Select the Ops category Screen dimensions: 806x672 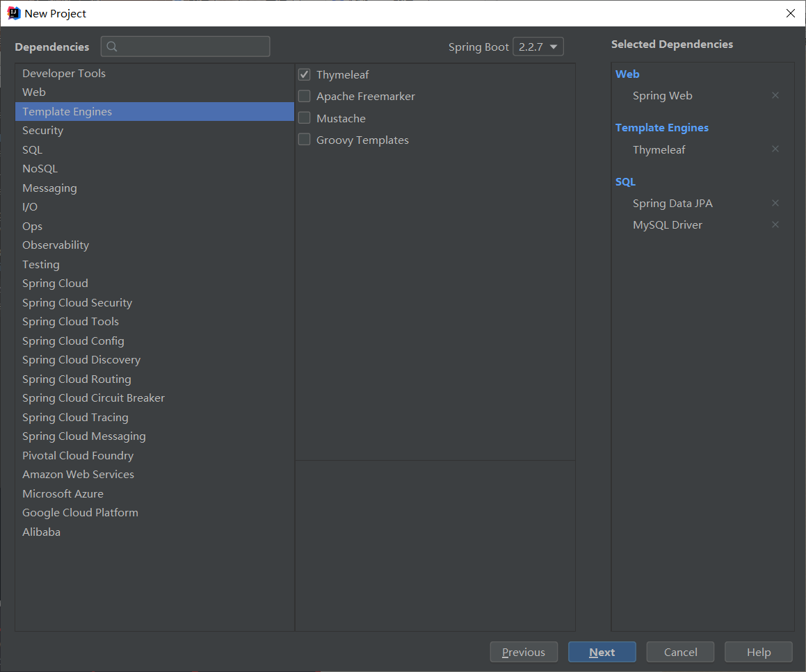pyautogui.click(x=154, y=226)
